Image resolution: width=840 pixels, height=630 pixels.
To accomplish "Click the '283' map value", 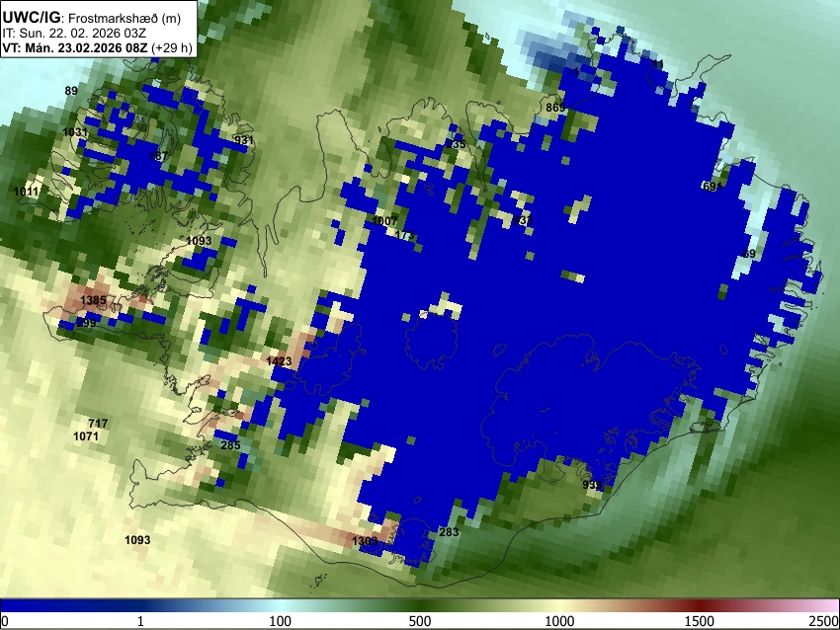I will (x=449, y=532).
